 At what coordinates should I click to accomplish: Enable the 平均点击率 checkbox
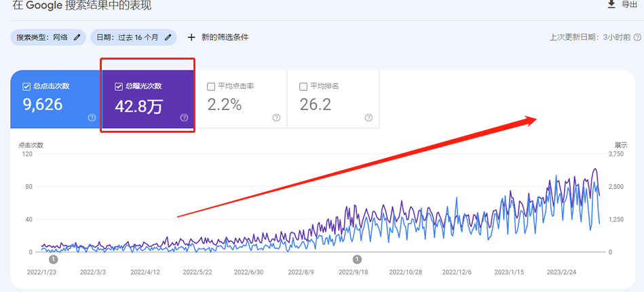tap(211, 86)
